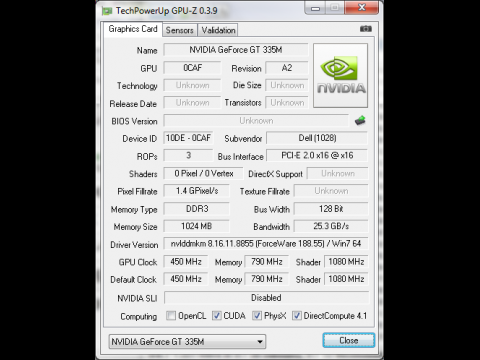Click the Transistors Unknown field
This screenshot has width=480, height=360.
(287, 103)
